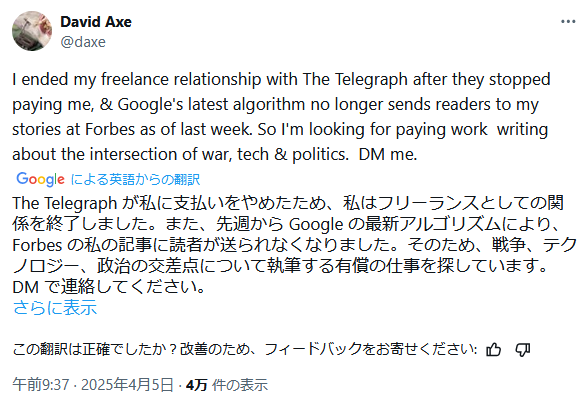Click 'DM me.' at the end of tweet

pyautogui.click(x=388, y=154)
